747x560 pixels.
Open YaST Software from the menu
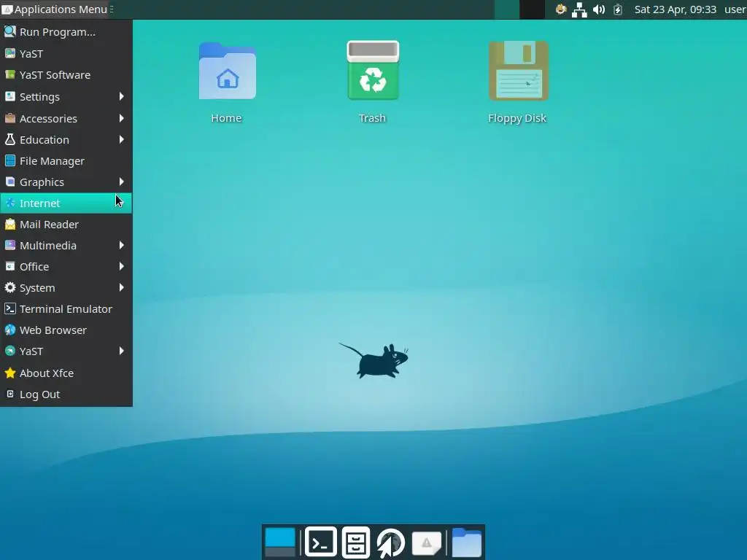(66, 75)
